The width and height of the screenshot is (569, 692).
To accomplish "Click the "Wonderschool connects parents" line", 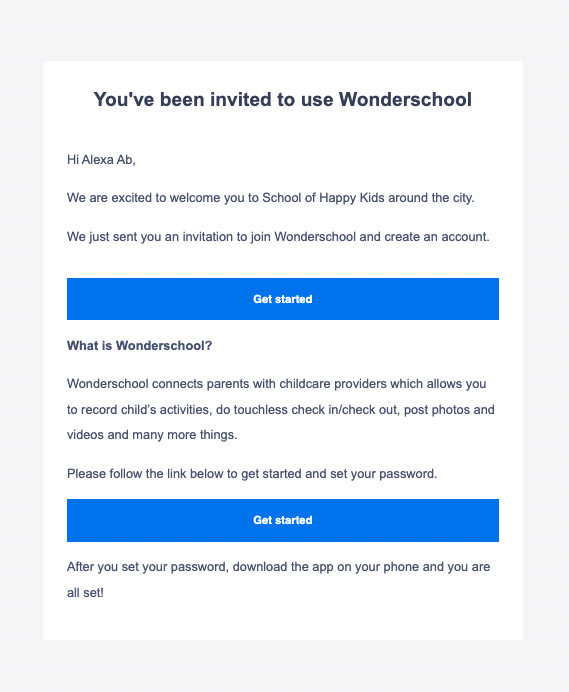I will click(276, 384).
